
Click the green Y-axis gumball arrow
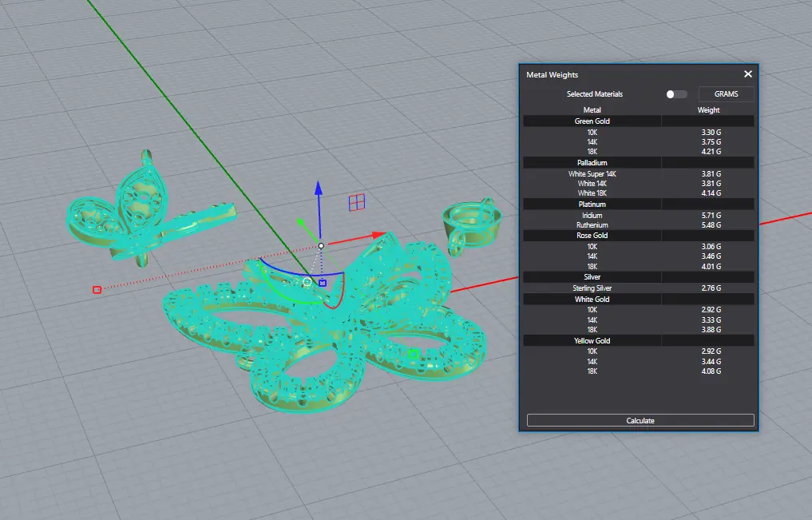click(x=301, y=223)
